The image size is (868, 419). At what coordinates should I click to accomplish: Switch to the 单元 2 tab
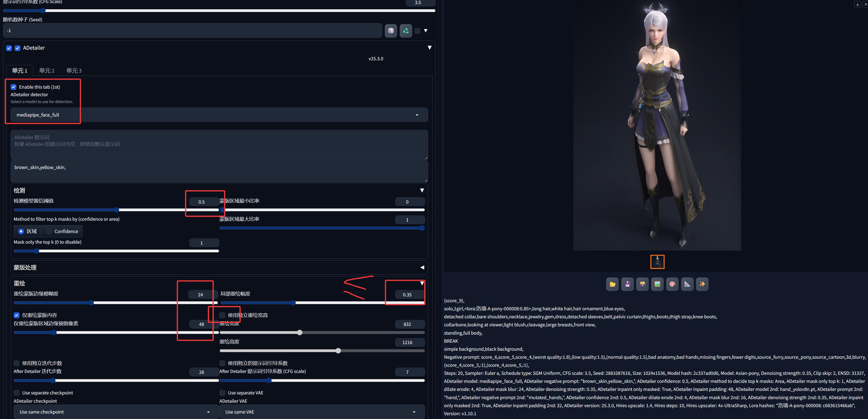(x=47, y=71)
